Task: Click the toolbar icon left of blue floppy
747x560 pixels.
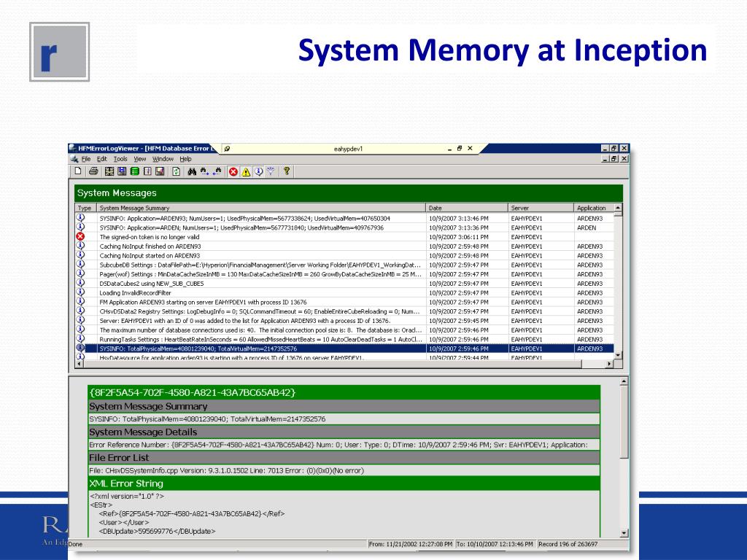Action: 109,171
